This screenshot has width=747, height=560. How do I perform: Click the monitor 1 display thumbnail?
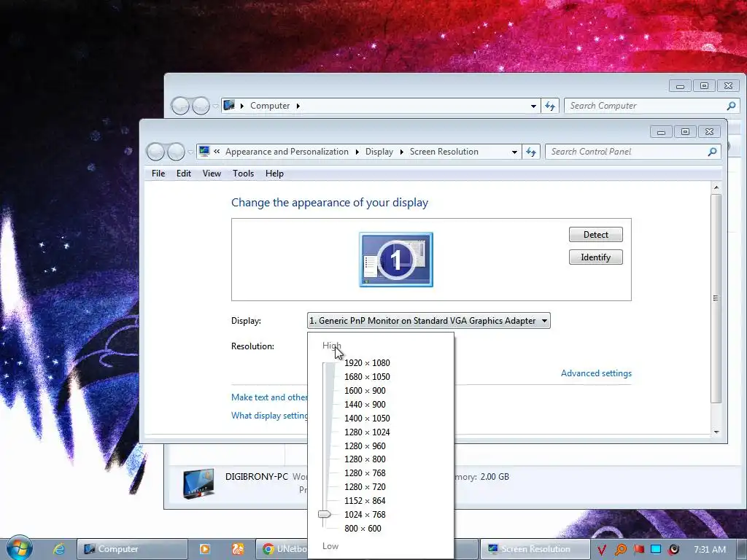pyautogui.click(x=396, y=260)
